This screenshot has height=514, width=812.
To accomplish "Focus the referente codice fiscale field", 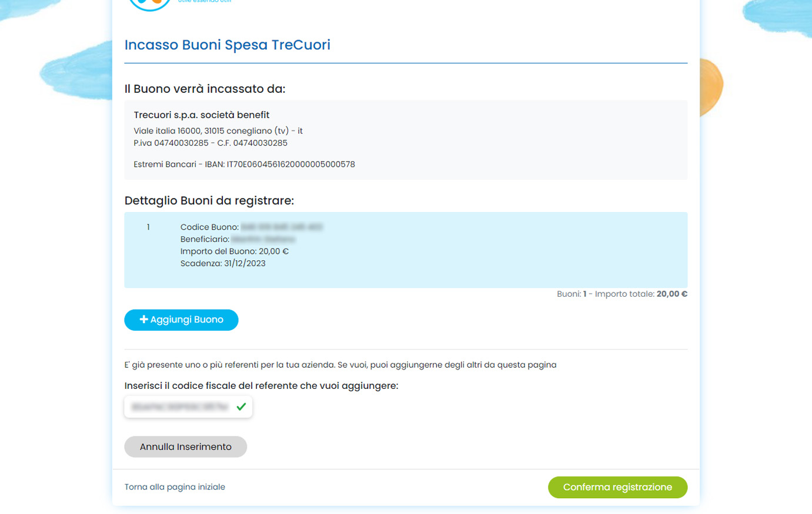I will (x=188, y=407).
